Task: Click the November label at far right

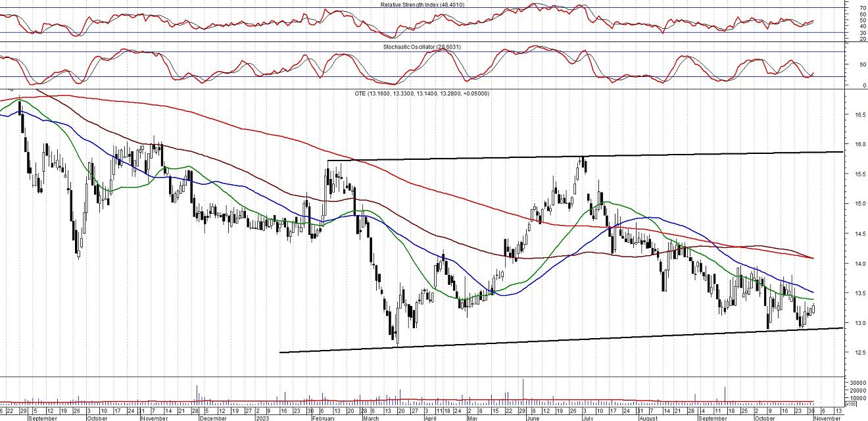Action: [x=827, y=418]
